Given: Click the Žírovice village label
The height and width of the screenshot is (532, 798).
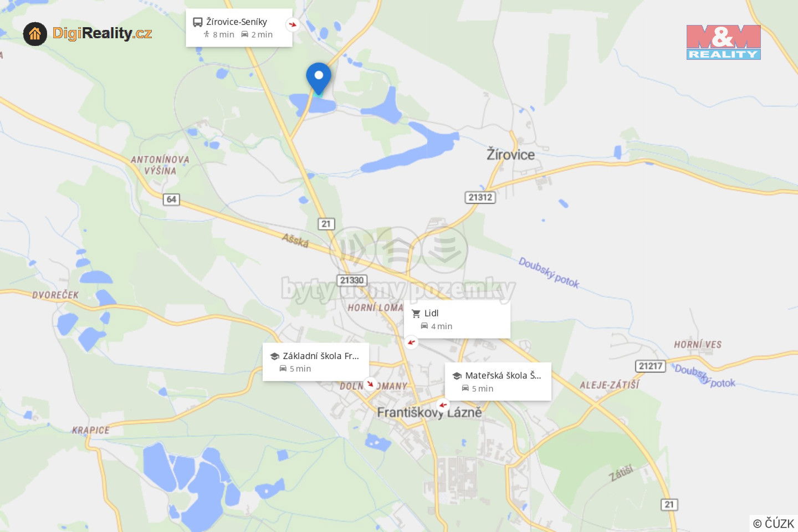Looking at the screenshot, I should tap(510, 154).
